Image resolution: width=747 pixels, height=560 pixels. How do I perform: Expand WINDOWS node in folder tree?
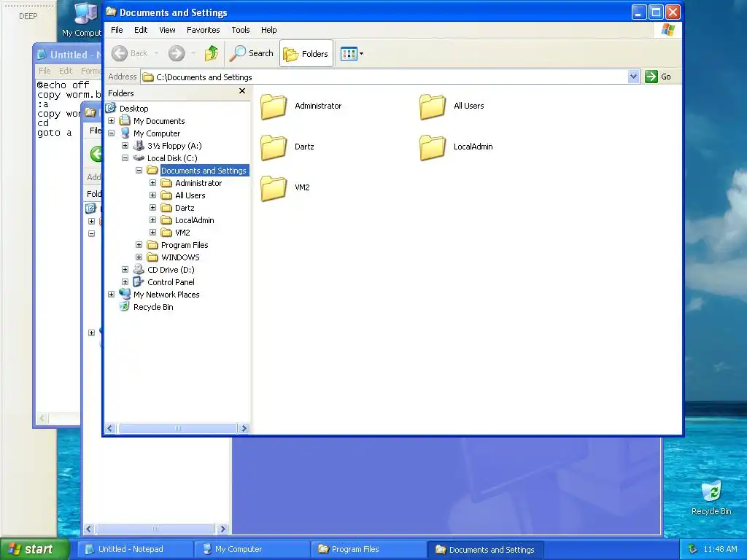[139, 257]
